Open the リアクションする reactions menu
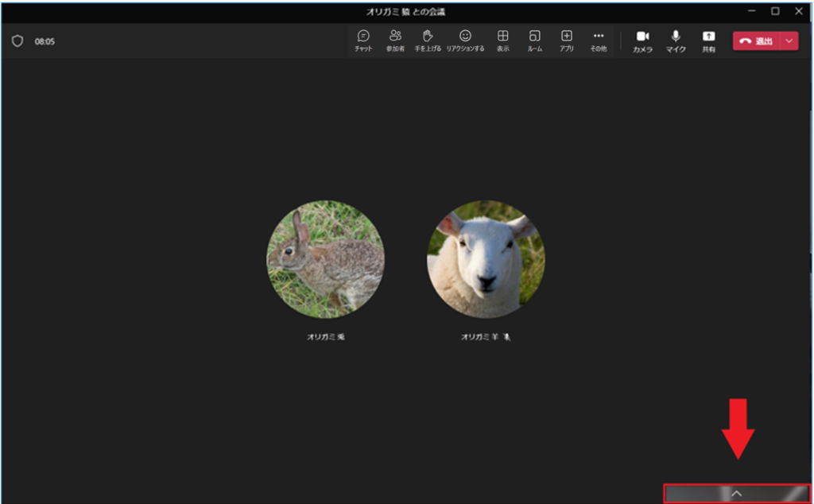The image size is (814, 504). click(x=465, y=41)
